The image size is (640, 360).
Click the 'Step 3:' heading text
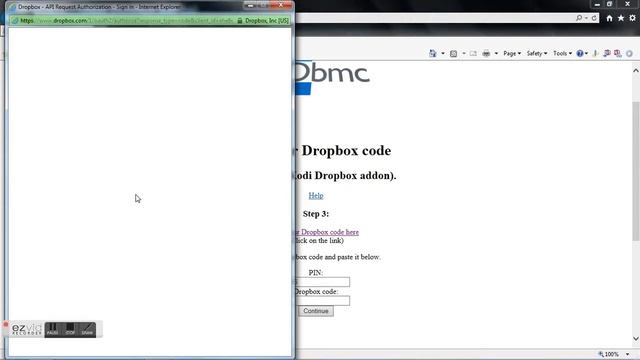click(x=316, y=214)
